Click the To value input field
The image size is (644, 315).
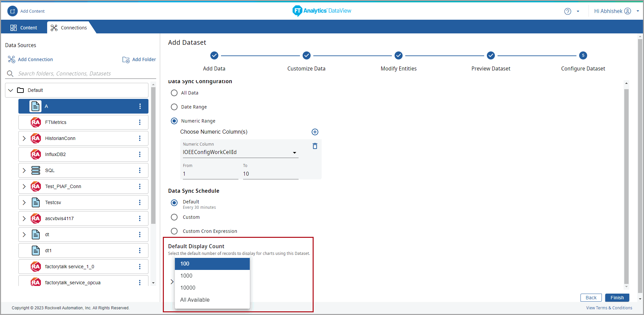[x=270, y=174]
